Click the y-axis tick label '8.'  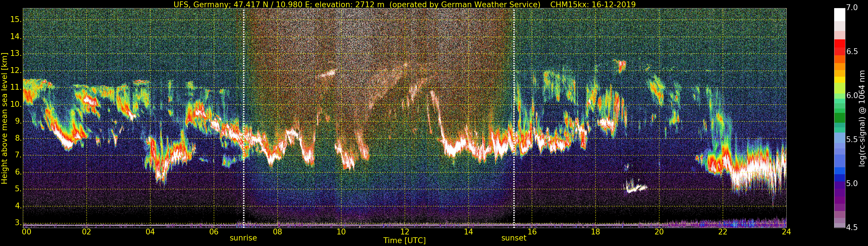click(18, 138)
